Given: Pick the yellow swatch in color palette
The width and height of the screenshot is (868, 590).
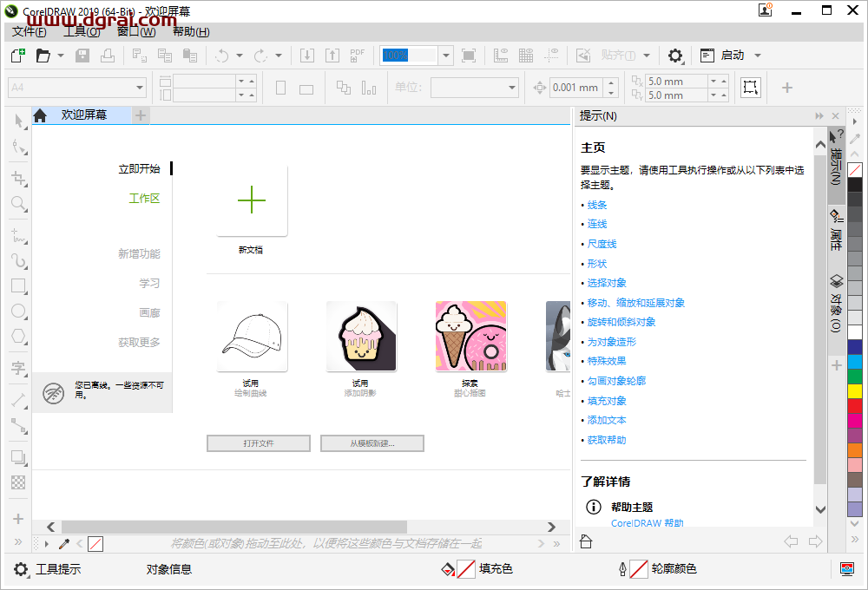Looking at the screenshot, I should (x=855, y=391).
